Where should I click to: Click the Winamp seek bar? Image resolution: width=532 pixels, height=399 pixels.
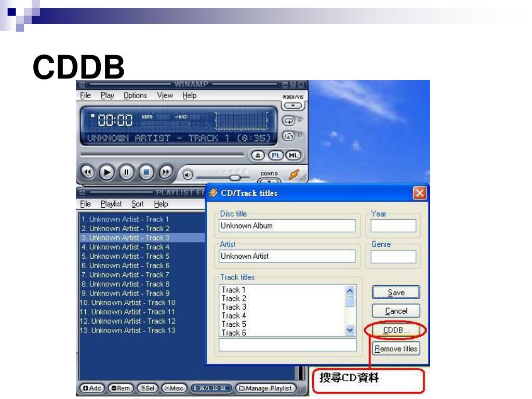point(162,155)
